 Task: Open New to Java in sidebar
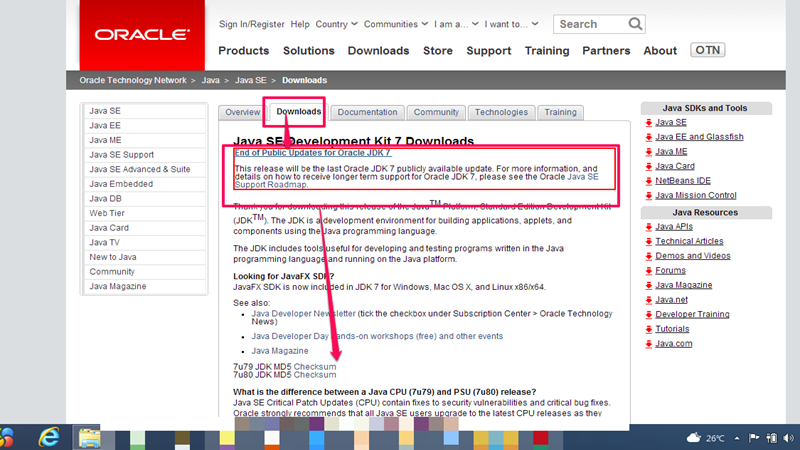pos(145,257)
